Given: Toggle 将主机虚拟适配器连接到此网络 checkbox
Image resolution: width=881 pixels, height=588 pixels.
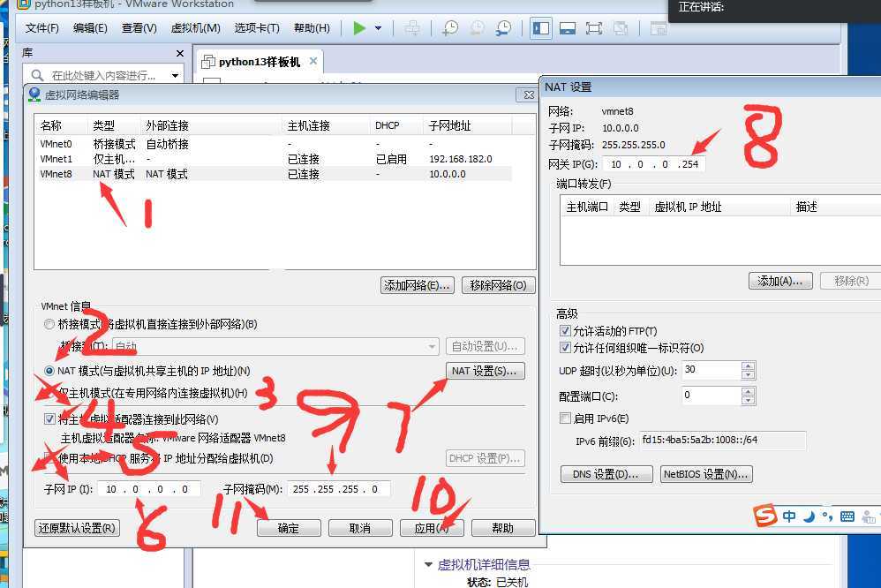Looking at the screenshot, I should click(x=49, y=418).
